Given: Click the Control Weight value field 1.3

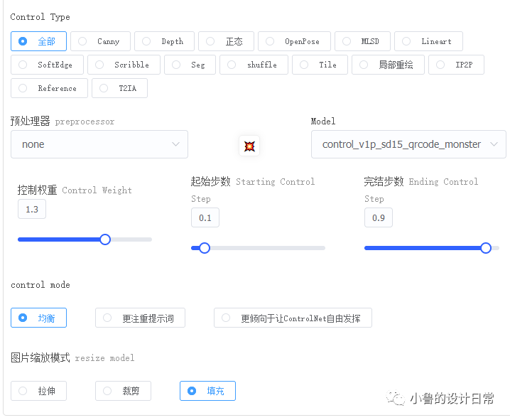Looking at the screenshot, I should click(x=32, y=209).
